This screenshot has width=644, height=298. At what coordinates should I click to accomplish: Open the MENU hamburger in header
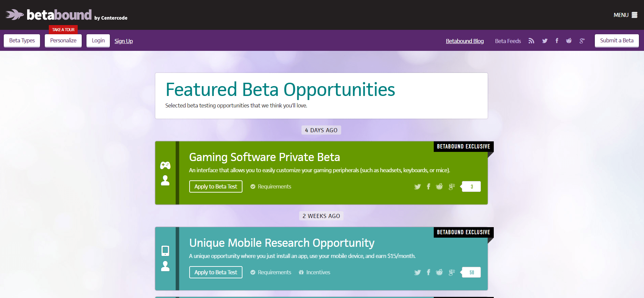pyautogui.click(x=626, y=15)
